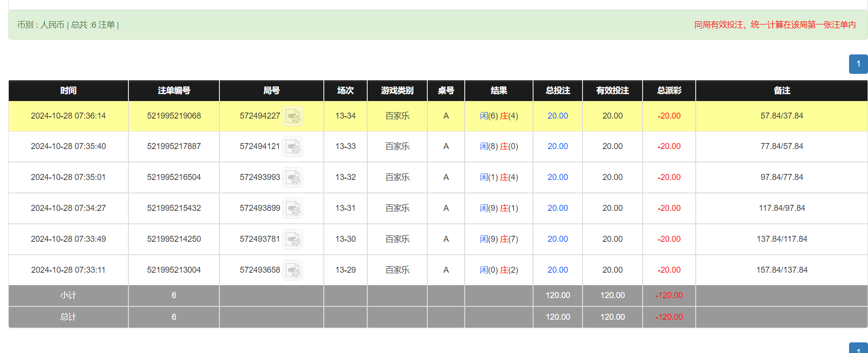Click total bet 20.00 for order 521995217887
Viewport: 868px width, 353px height.
pyautogui.click(x=558, y=146)
